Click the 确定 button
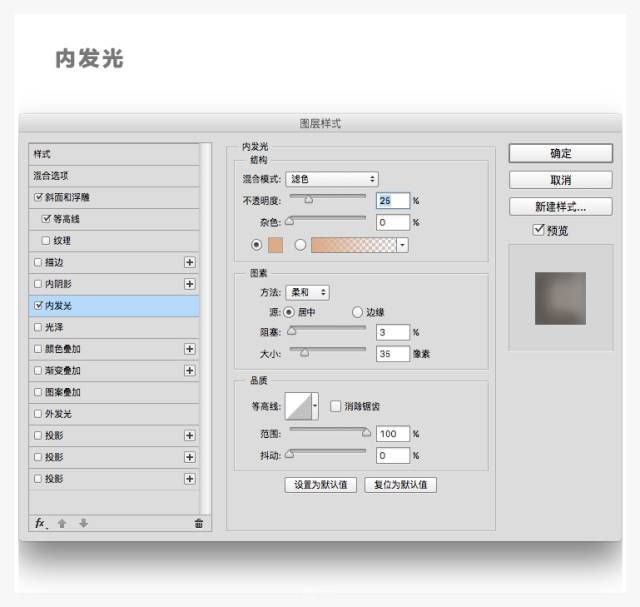The height and width of the screenshot is (607, 640). (560, 153)
